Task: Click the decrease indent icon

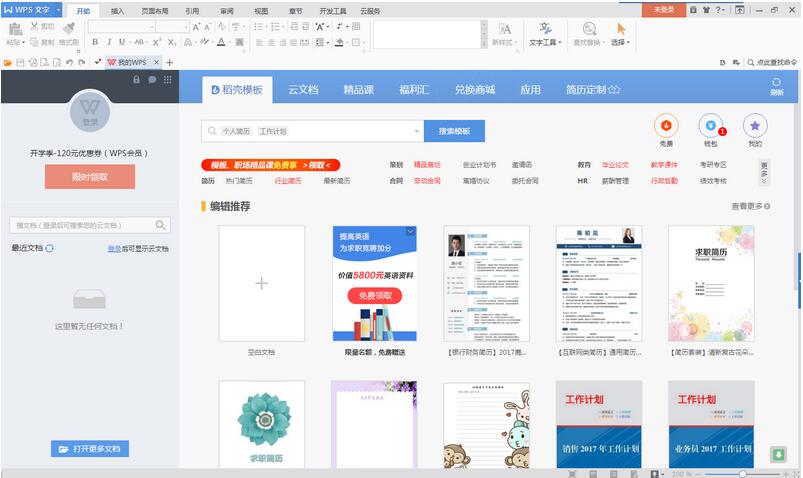Action: tap(294, 26)
